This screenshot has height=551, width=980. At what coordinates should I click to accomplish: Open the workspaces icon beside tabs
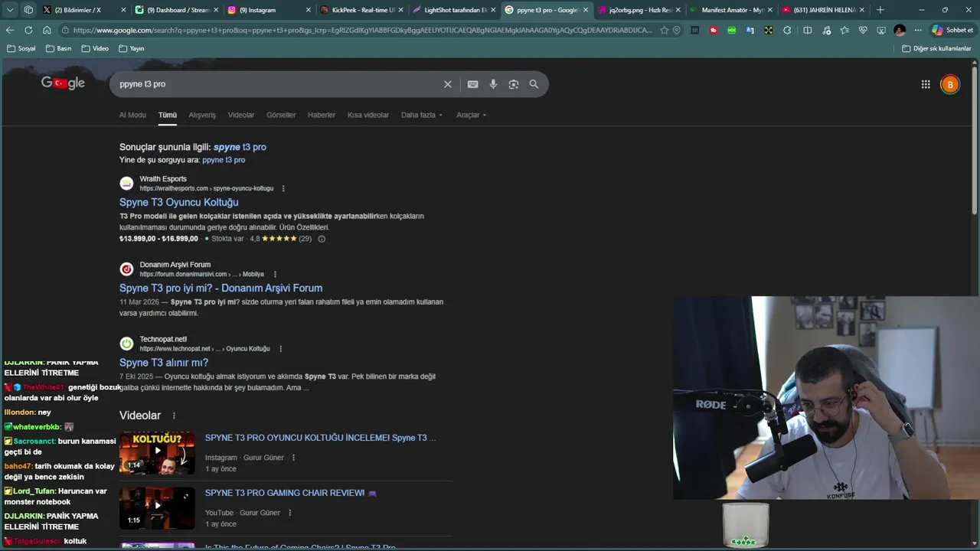[x=28, y=10]
